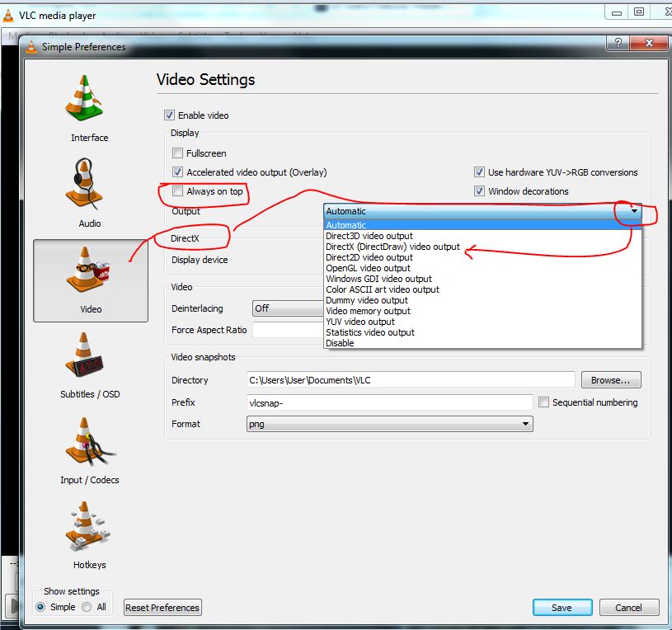Enable the Fullscreen checkbox
The image size is (672, 630).
pyautogui.click(x=177, y=153)
